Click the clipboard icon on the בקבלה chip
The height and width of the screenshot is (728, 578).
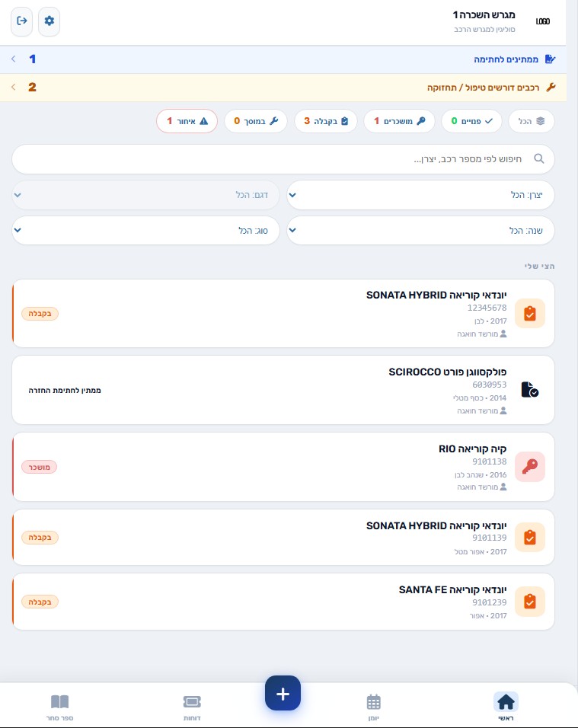[x=344, y=121]
